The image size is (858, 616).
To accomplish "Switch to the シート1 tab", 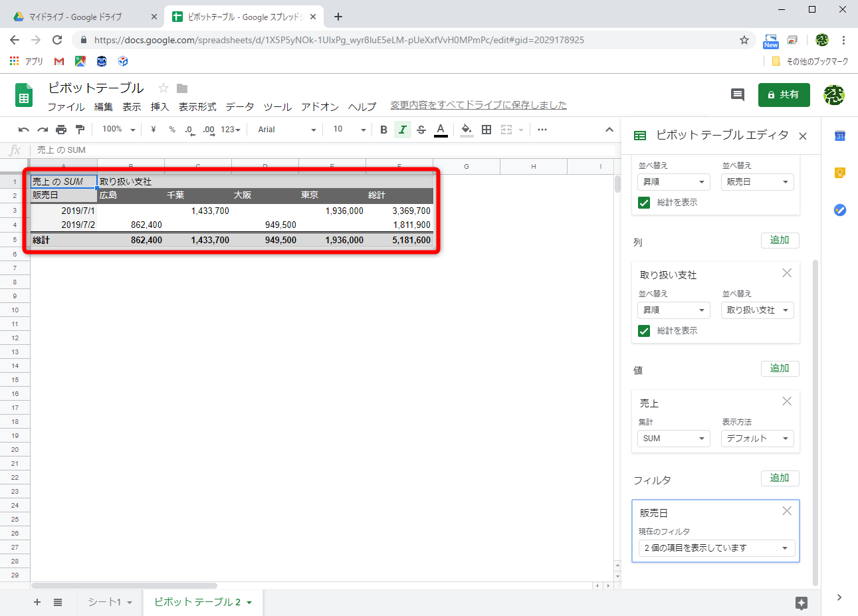I will (106, 602).
